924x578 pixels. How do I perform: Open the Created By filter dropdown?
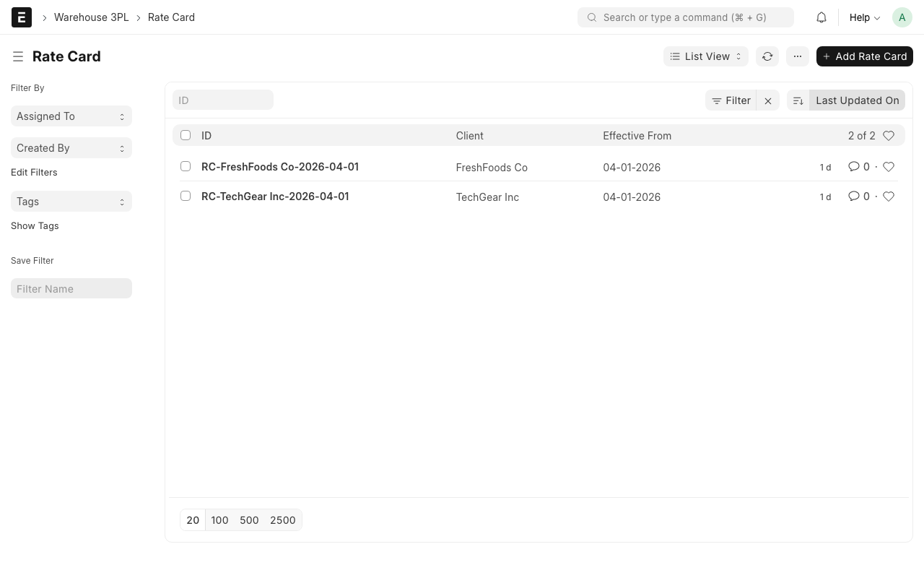tap(71, 148)
